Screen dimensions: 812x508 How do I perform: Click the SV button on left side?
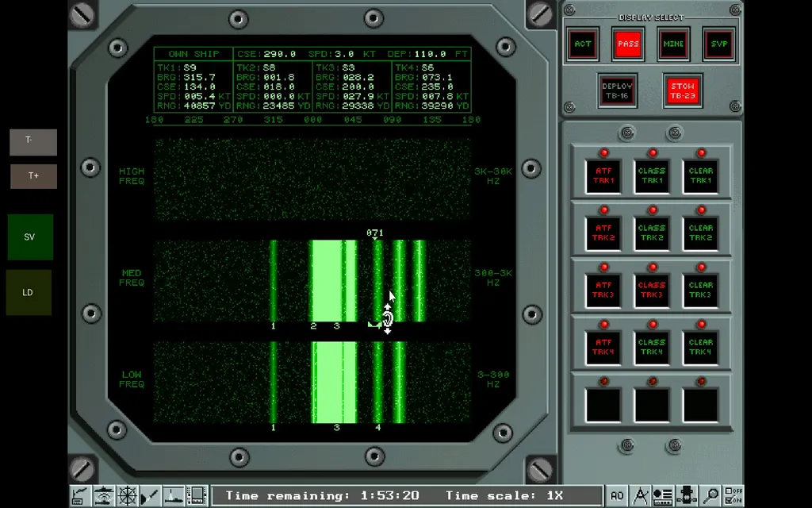click(x=30, y=237)
